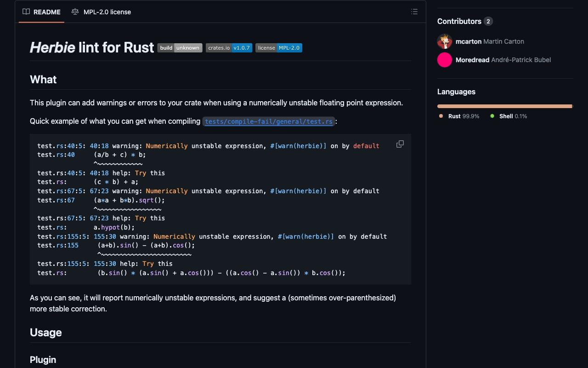Switch to the README tab
Screen dimensions: 588x368
(42, 12)
